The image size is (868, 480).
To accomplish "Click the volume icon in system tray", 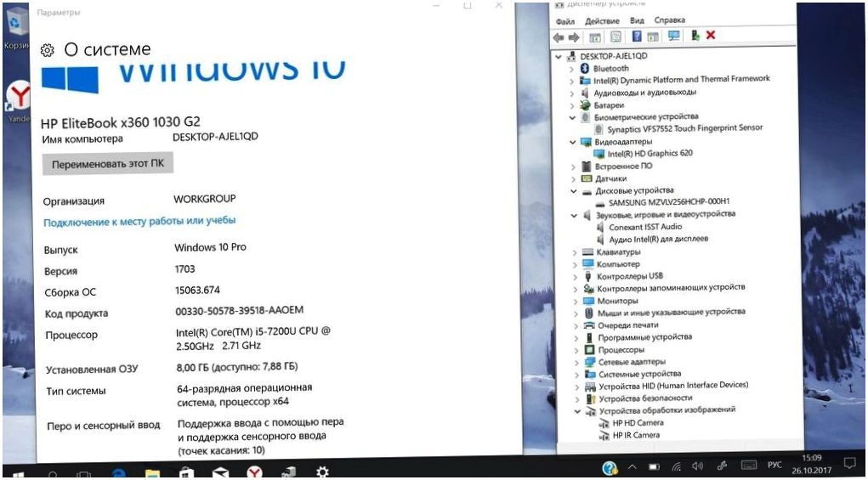I will pyautogui.click(x=697, y=466).
